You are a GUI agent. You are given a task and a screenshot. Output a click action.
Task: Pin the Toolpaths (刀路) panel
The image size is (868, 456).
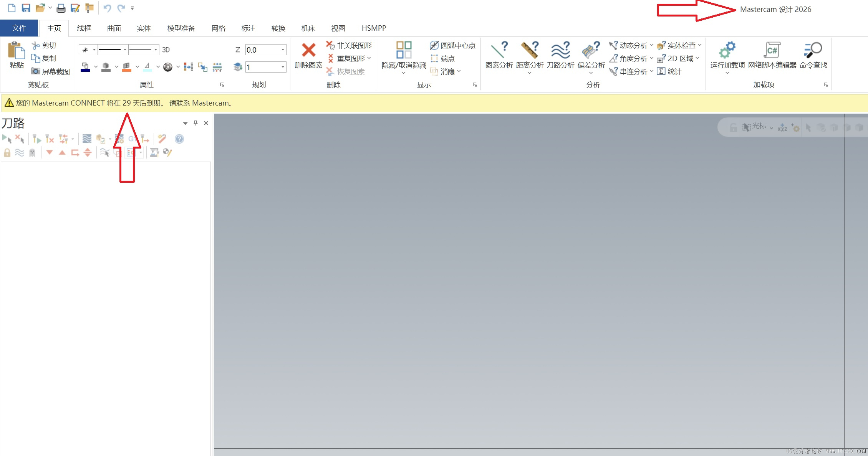[195, 123]
